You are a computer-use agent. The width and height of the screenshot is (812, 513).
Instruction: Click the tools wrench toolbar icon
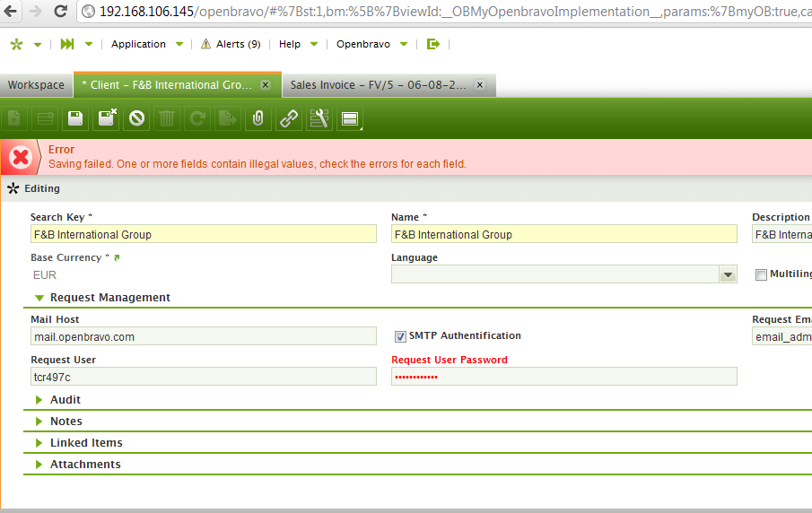319,118
